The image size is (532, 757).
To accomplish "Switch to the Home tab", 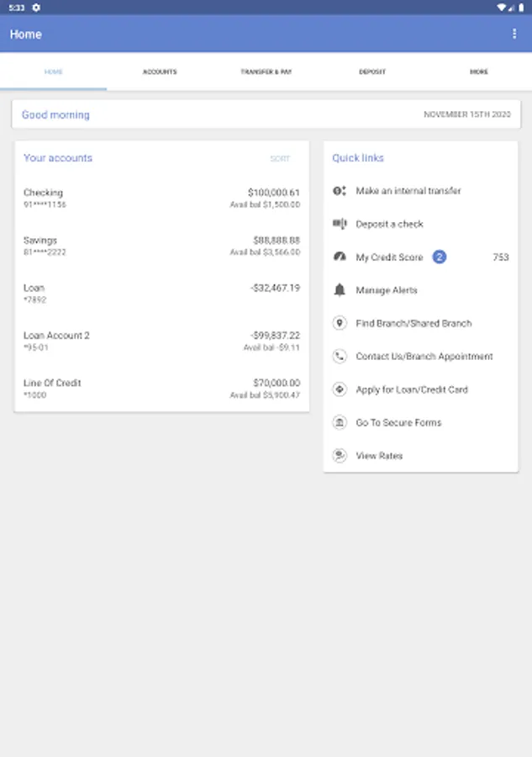I will [54, 71].
